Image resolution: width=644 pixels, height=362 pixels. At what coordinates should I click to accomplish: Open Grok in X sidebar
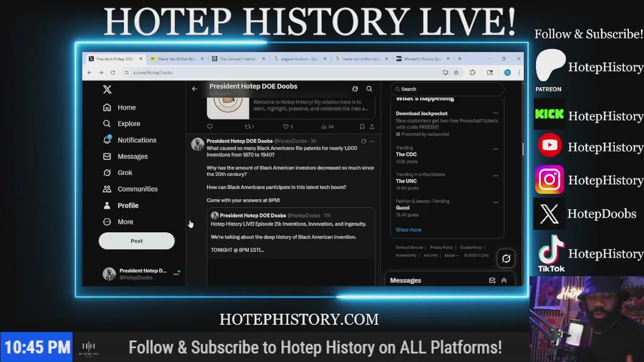point(118,172)
